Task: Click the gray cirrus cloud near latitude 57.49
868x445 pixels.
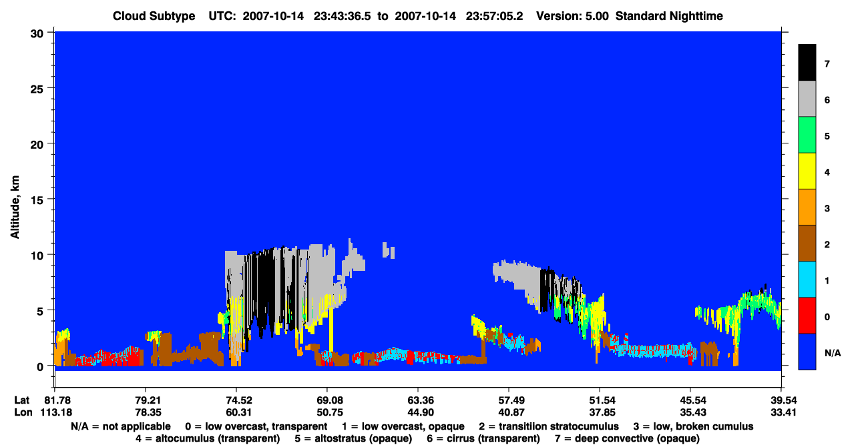Action: [x=517, y=277]
